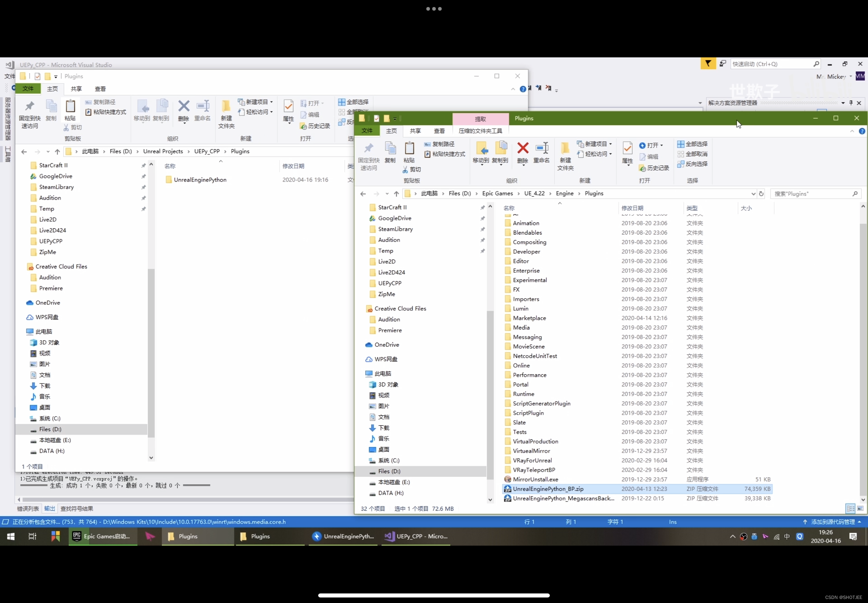Open Easy access (轻松访问) dropdown in front window
This screenshot has width=868, height=603.
pyautogui.click(x=594, y=154)
